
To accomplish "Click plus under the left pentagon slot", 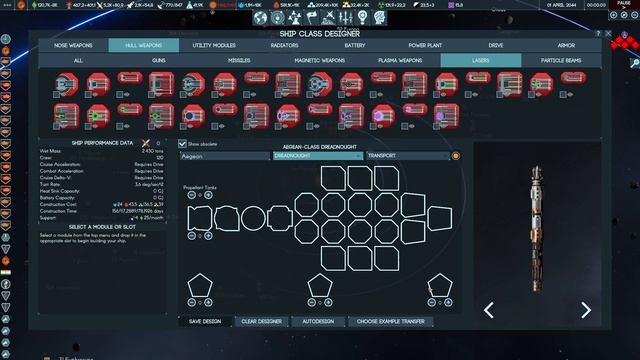I will [208, 302].
